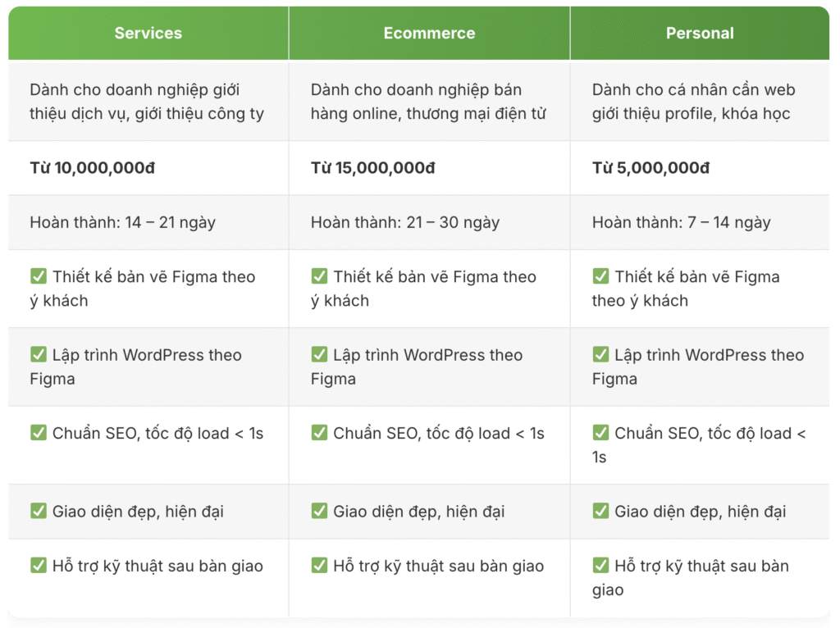
Task: Click the Ecommerce WordPress programming checkmark icon
Action: (x=319, y=354)
